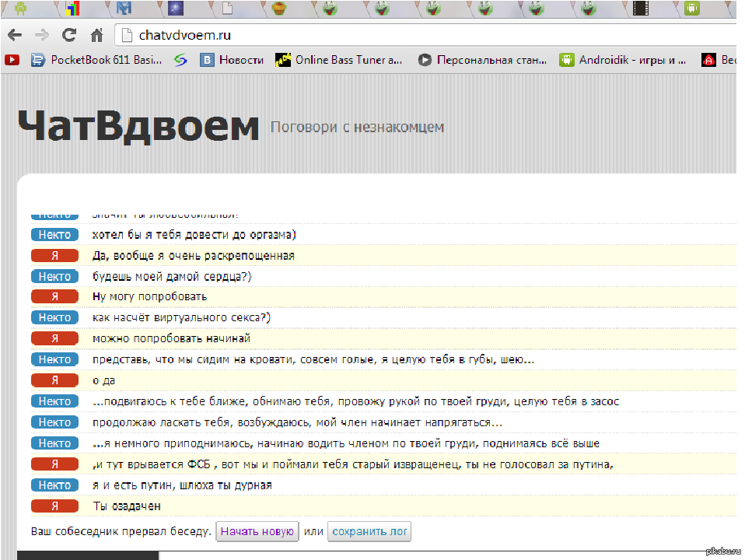This screenshot has height=560, width=745.
Task: Switch to the tab with blue M icon
Action: pyautogui.click(x=123, y=9)
